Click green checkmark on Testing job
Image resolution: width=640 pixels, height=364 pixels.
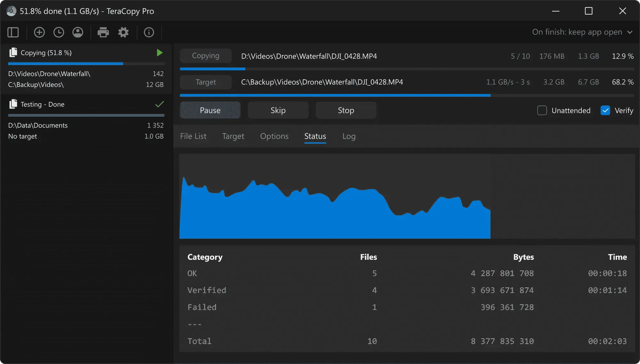coord(159,104)
